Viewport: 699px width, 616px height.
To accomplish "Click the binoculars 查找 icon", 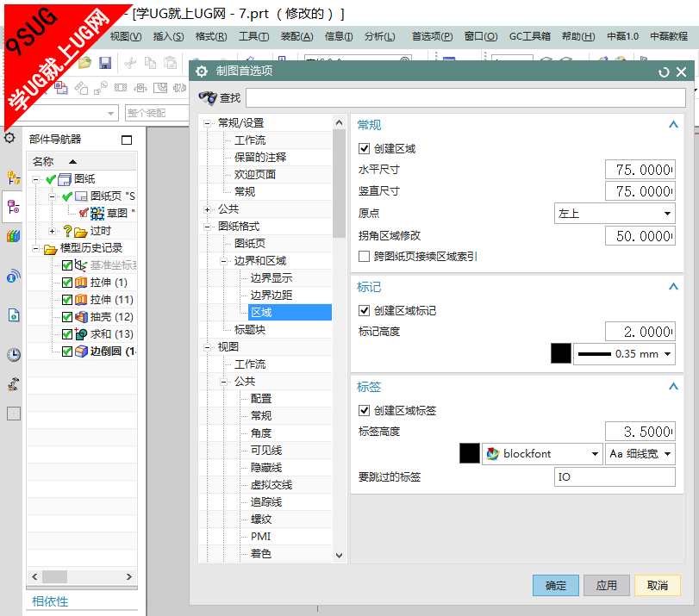I will tap(208, 97).
